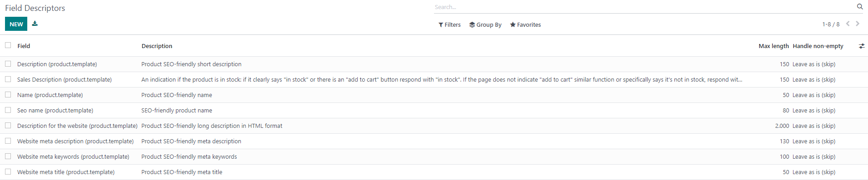Screen dimensions: 868x180
Task: Open the Name (product.template) record
Action: (x=50, y=95)
